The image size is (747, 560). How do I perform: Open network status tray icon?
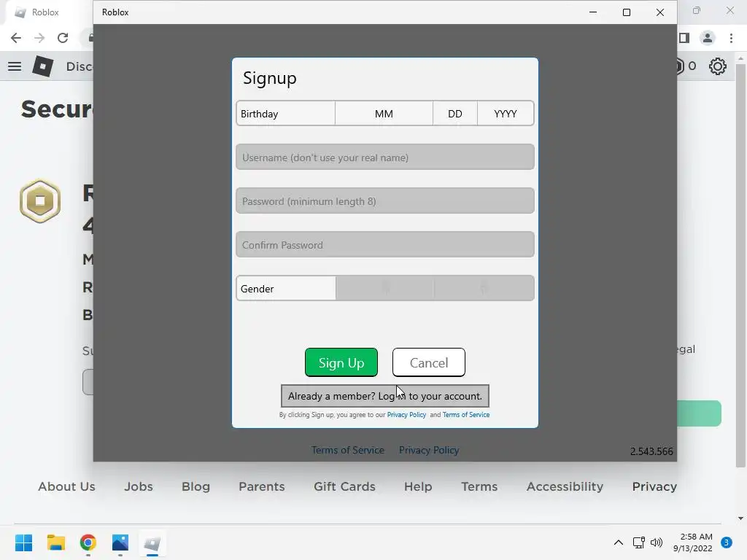(x=639, y=542)
